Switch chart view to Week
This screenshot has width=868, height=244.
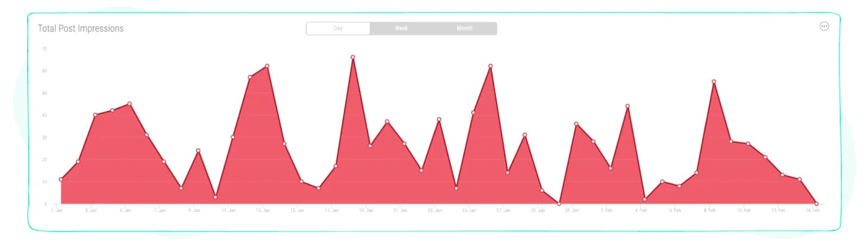tap(401, 28)
